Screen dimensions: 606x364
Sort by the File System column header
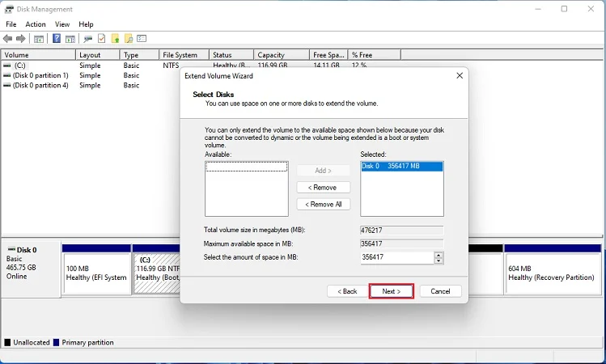pyautogui.click(x=184, y=55)
